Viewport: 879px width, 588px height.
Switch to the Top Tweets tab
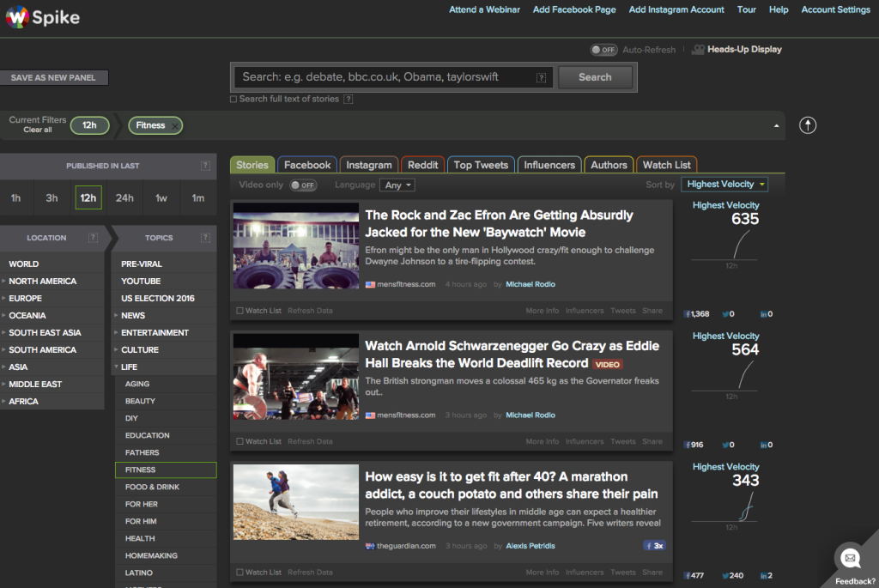pyautogui.click(x=481, y=165)
